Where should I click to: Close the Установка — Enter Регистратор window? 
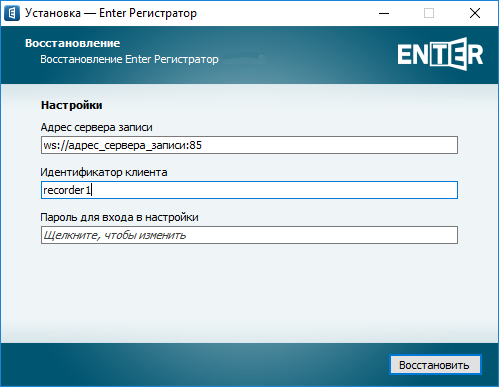click(475, 13)
